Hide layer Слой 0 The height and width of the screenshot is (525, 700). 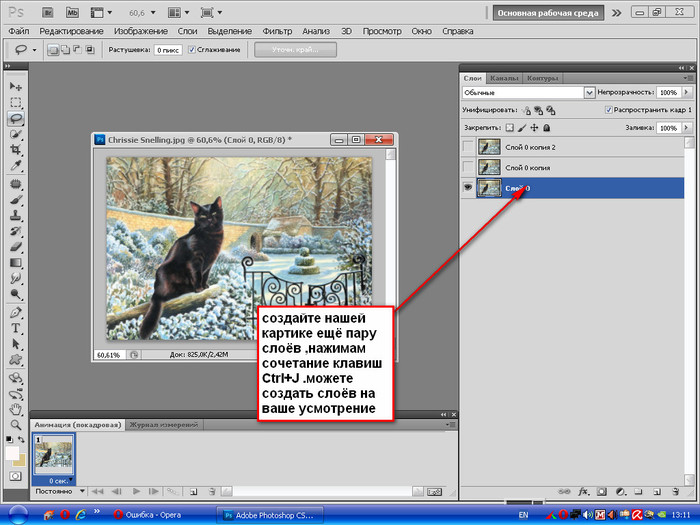pyautogui.click(x=468, y=188)
